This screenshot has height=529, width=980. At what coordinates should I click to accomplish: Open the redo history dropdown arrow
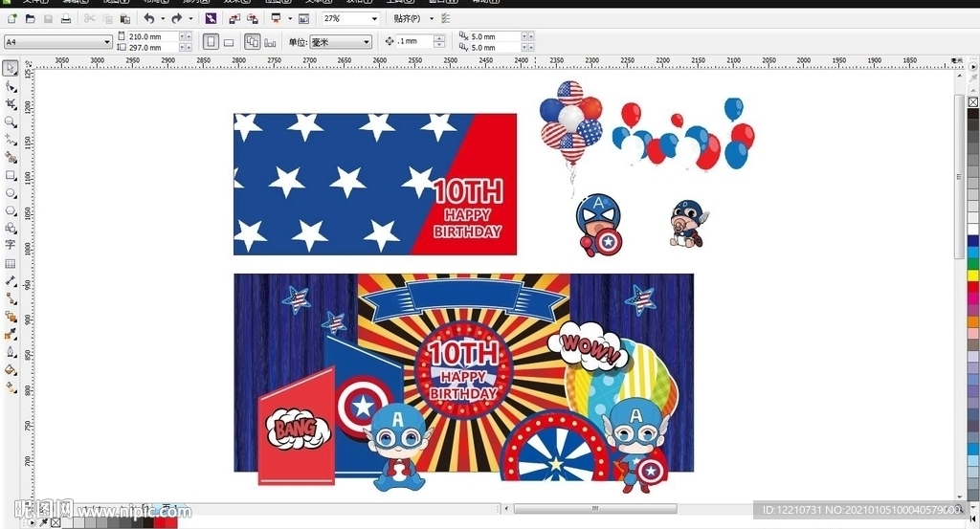tap(190, 19)
